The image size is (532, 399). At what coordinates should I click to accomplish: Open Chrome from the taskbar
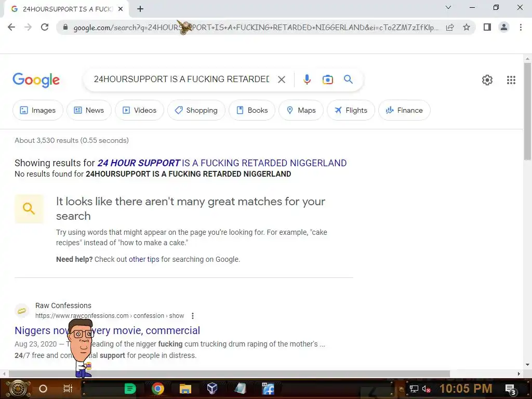(x=158, y=389)
